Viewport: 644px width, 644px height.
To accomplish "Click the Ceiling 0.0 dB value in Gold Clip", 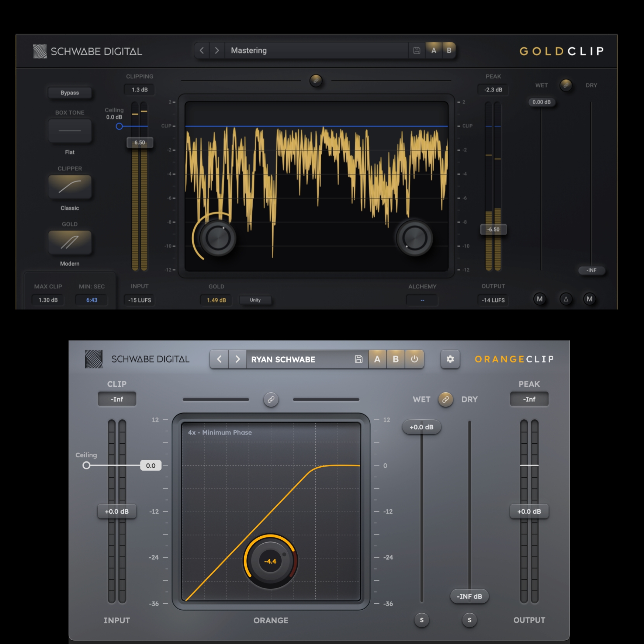I will point(114,117).
